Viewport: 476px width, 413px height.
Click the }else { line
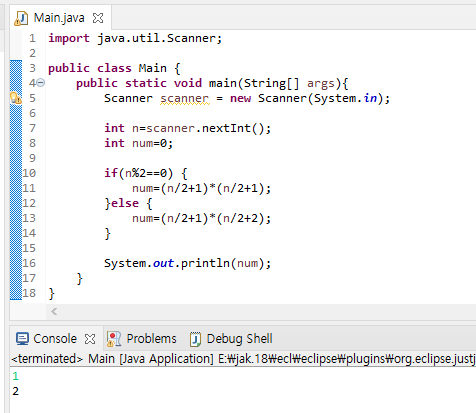tap(129, 203)
